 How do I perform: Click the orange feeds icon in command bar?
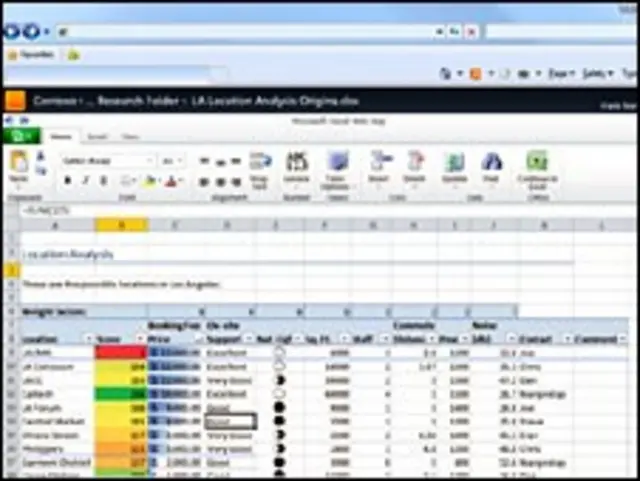click(476, 73)
